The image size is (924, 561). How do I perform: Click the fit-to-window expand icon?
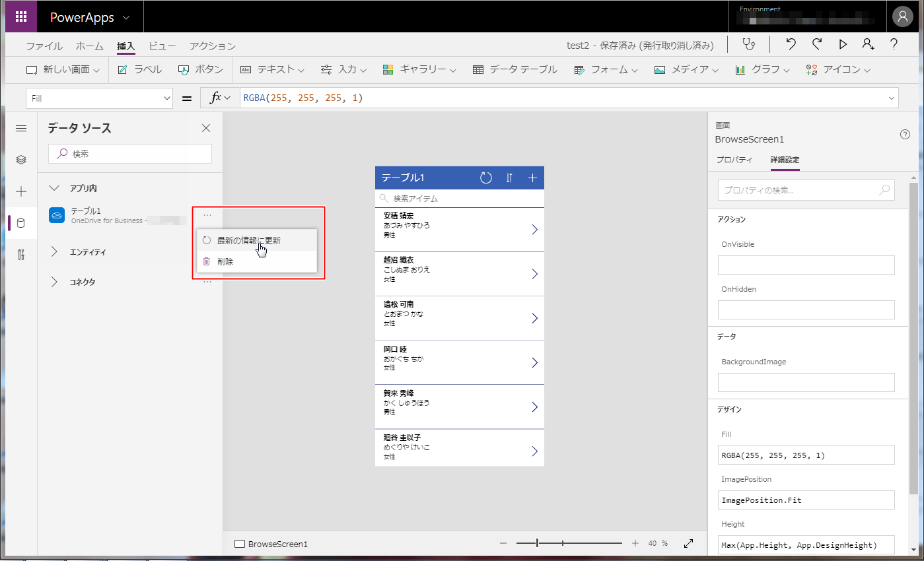[689, 543]
